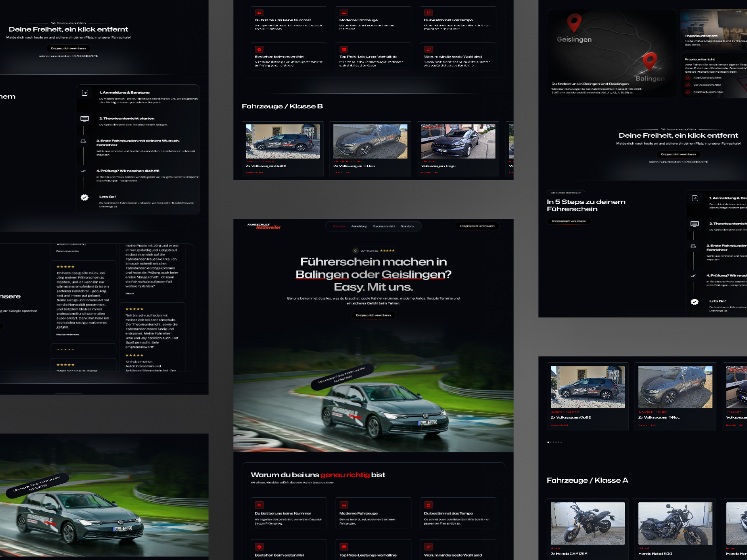The height and width of the screenshot is (560, 747).
Task: Click the 'Honda Rebel 500' card title
Action: pyautogui.click(x=655, y=554)
